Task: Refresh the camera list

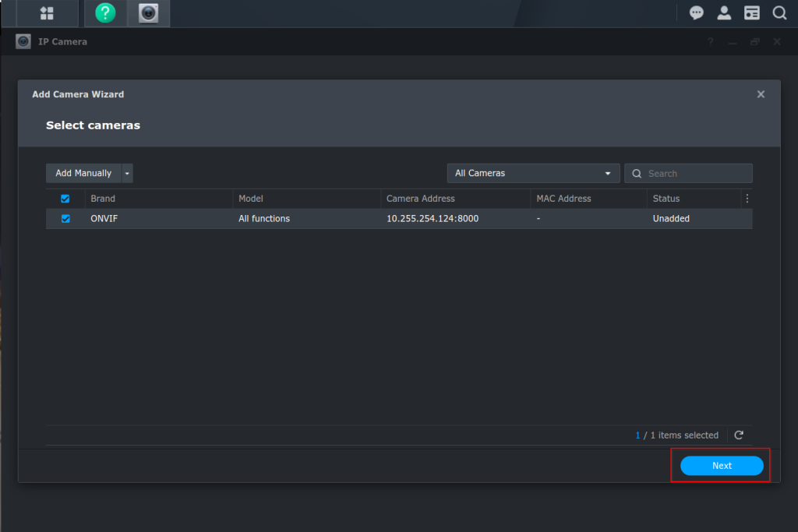Action: tap(739, 435)
